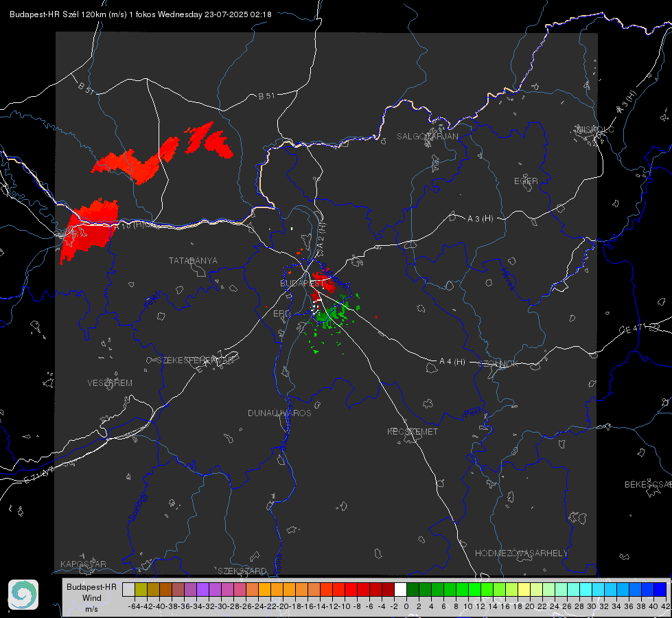Pick the violet swatch between -34 and -32
Viewport: 672px width, 618px height.
click(202, 590)
